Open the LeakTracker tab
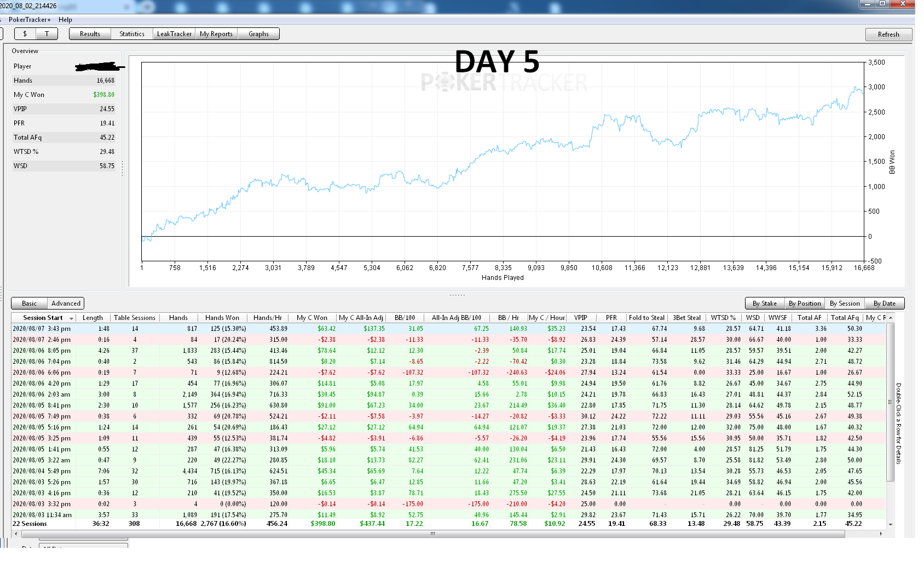Image resolution: width=924 pixels, height=561 pixels. (x=174, y=34)
